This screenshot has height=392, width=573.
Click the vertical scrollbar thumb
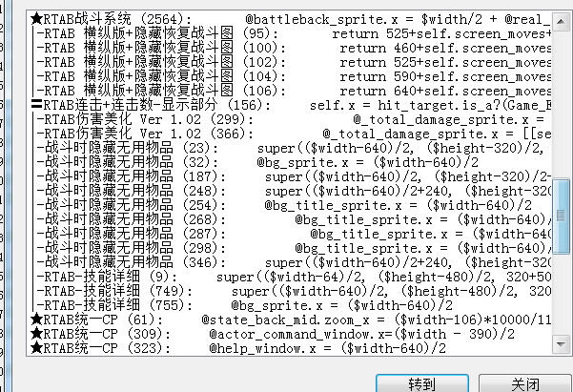click(561, 216)
